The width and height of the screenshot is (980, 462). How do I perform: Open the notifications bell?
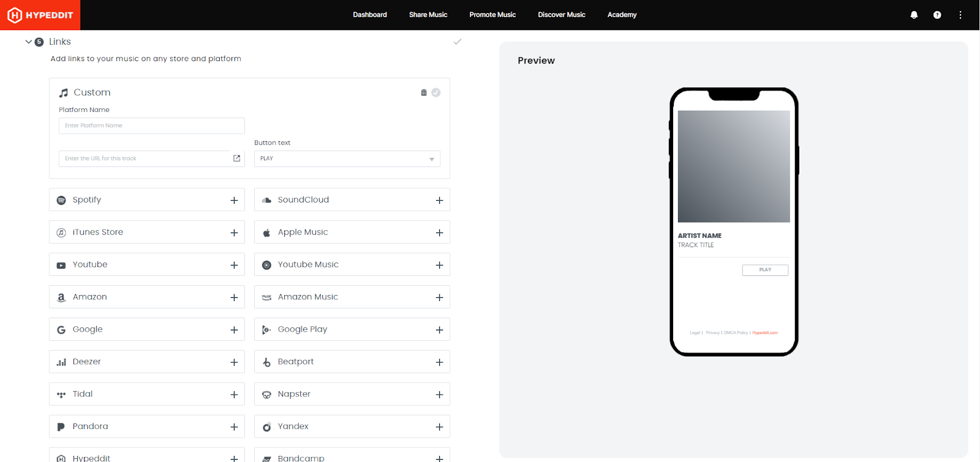tap(914, 15)
